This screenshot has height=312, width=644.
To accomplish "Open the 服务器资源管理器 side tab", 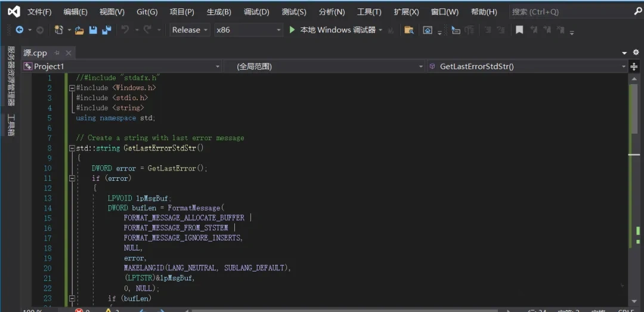I will 11,76.
